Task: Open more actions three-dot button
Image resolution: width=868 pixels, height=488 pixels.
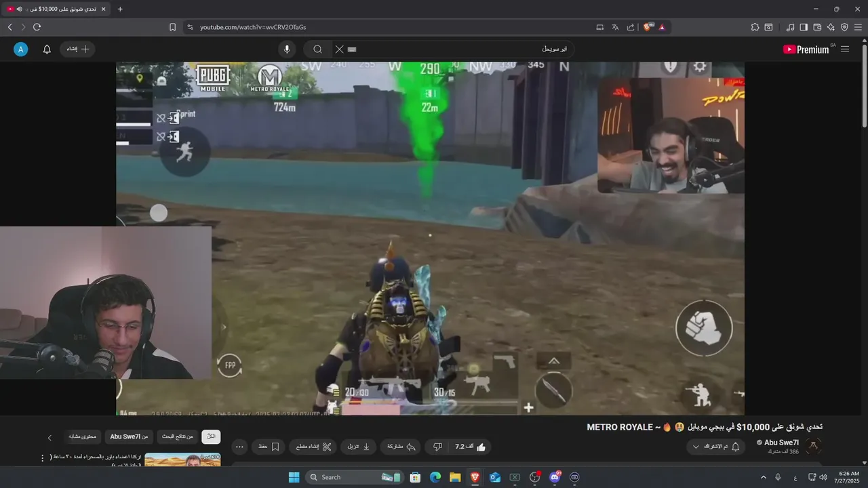Action: coord(239,447)
